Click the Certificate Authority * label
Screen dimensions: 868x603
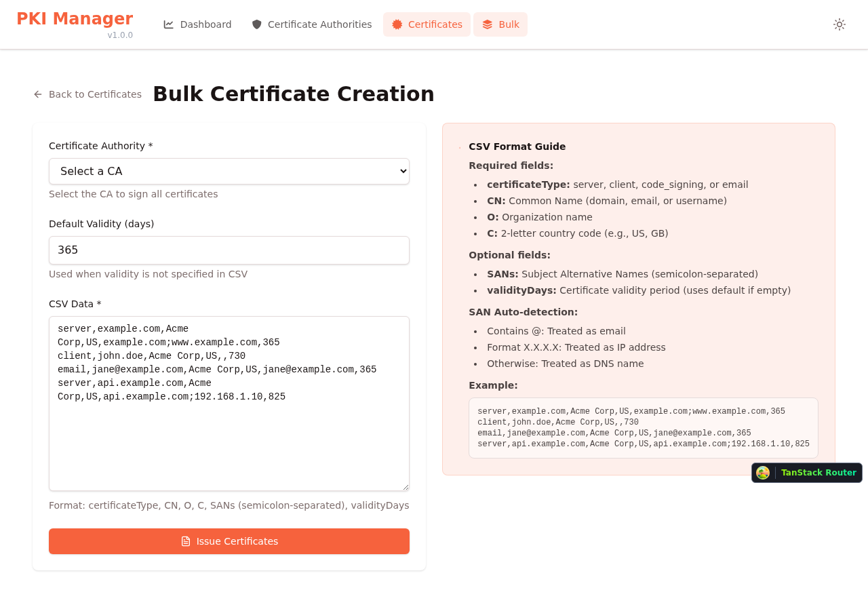pyautogui.click(x=101, y=146)
